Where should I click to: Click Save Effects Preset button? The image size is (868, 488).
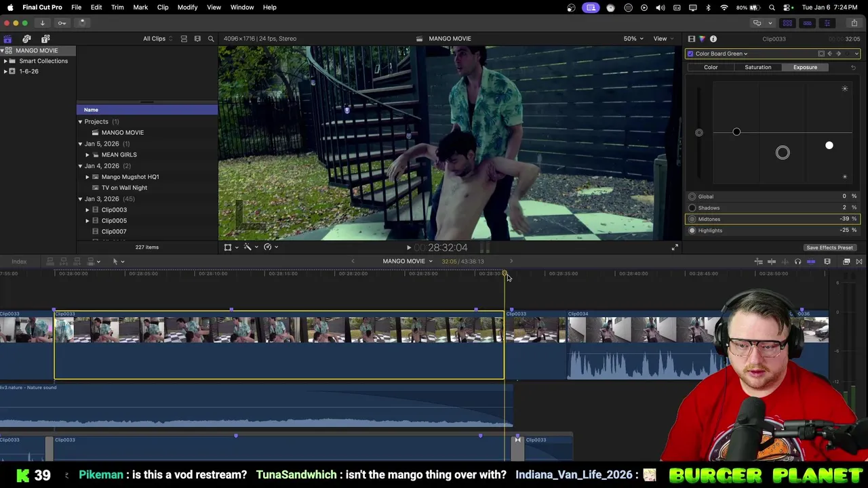coord(829,247)
